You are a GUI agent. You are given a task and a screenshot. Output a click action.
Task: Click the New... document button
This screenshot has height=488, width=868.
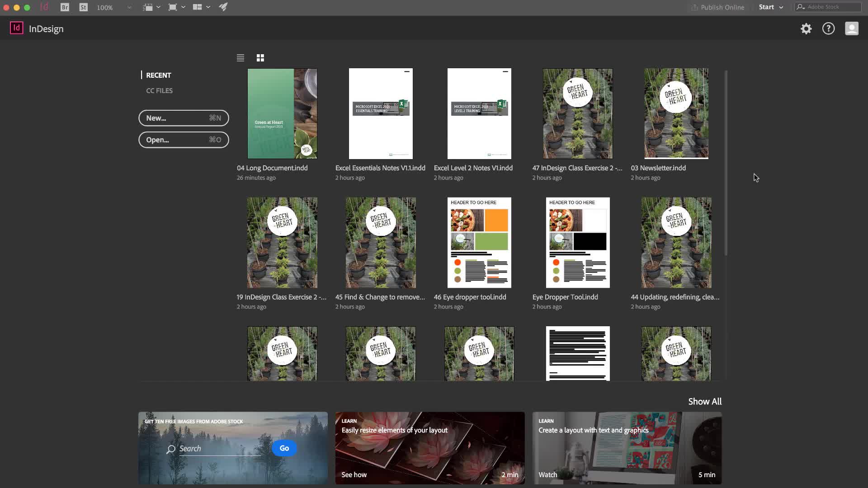click(184, 118)
